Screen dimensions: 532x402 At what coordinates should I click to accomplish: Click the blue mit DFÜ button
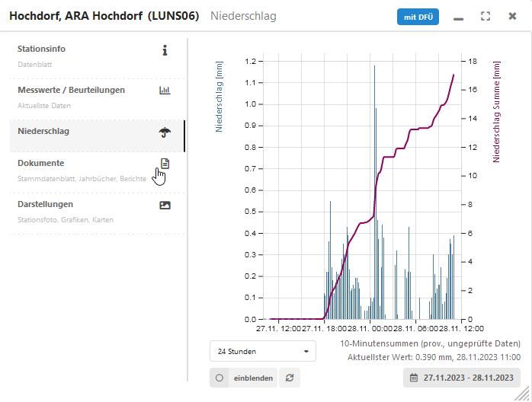click(418, 16)
